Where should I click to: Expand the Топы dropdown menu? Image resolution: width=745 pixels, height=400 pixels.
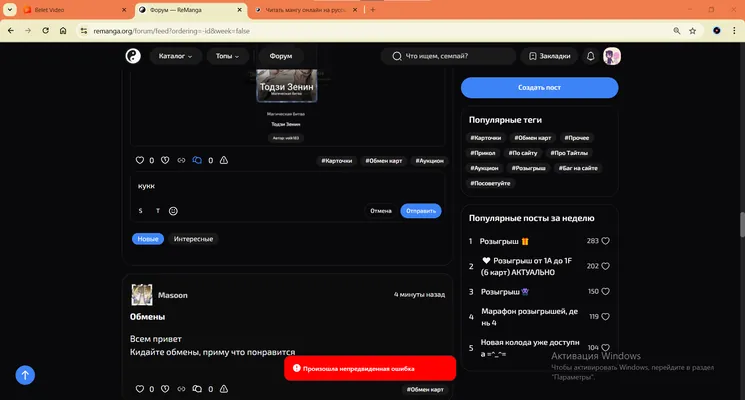click(x=227, y=56)
